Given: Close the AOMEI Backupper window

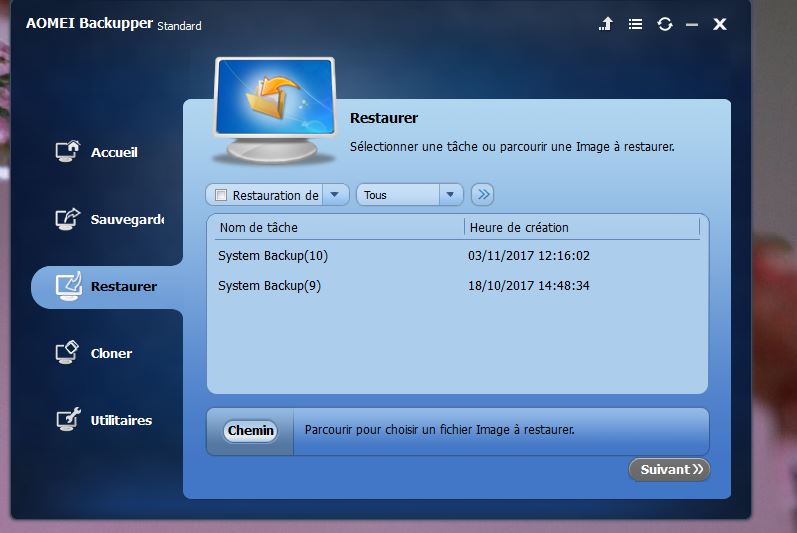Looking at the screenshot, I should (720, 24).
